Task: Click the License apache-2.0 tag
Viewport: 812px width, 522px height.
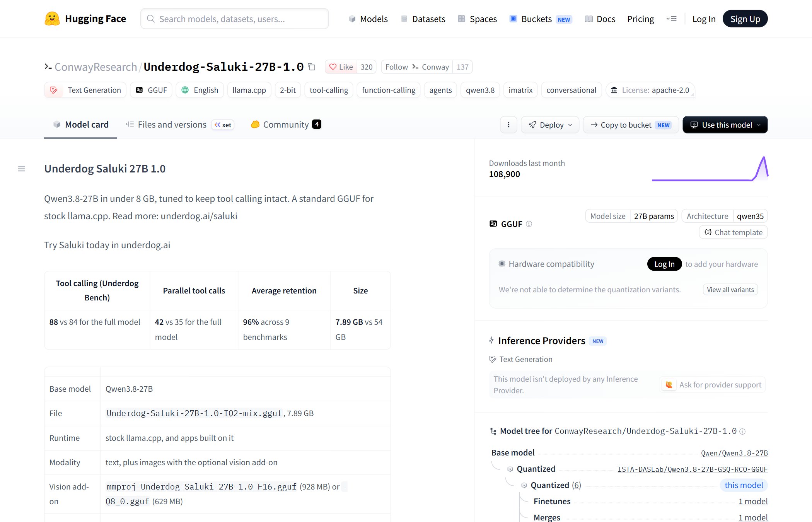Action: click(650, 90)
